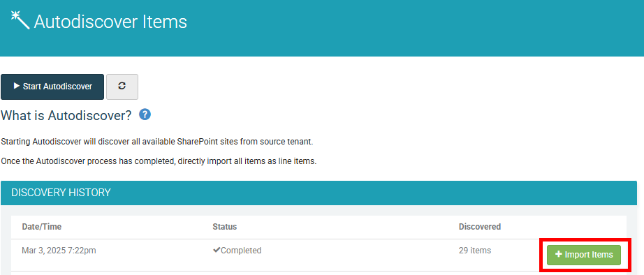Image resolution: width=644 pixels, height=275 pixels.
Task: Click the magic wand icon in header
Action: click(x=20, y=20)
